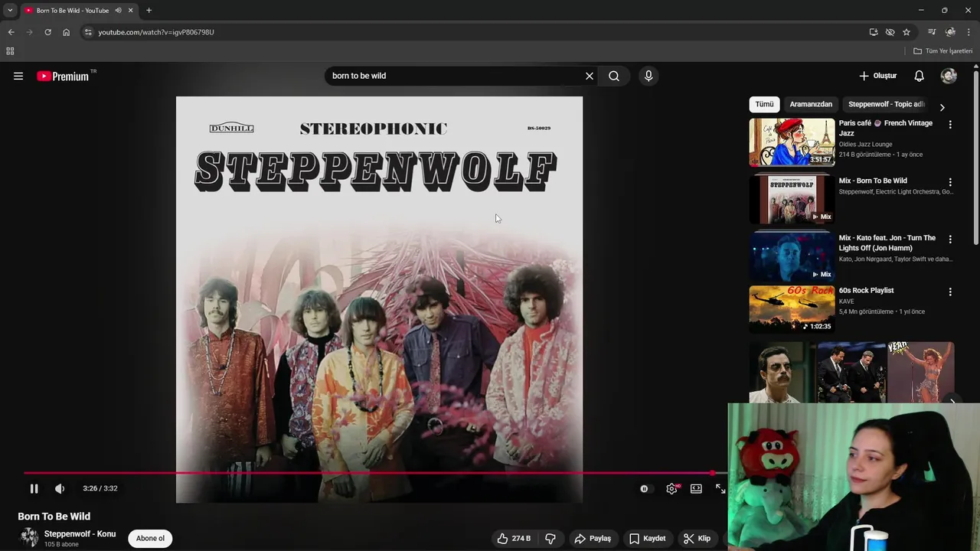Mute the video using the volume icon
The height and width of the screenshot is (551, 980).
click(60, 488)
